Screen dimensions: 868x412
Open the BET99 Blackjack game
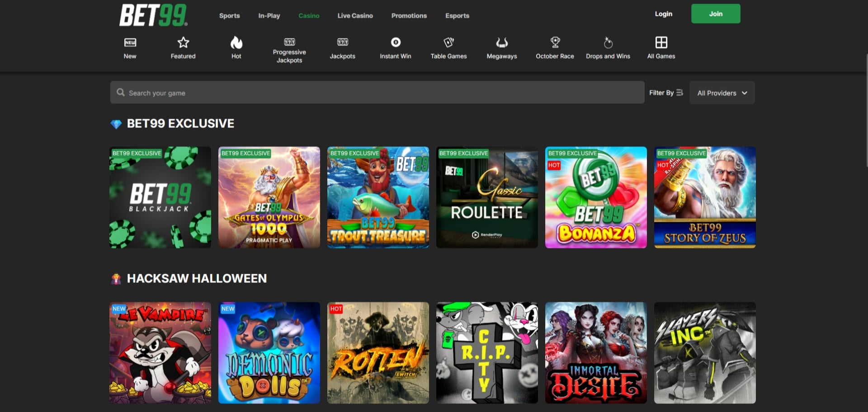tap(160, 197)
